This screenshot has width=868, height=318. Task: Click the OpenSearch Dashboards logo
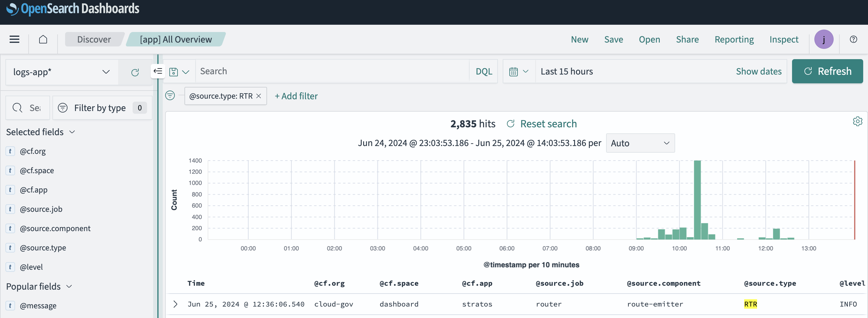73,9
